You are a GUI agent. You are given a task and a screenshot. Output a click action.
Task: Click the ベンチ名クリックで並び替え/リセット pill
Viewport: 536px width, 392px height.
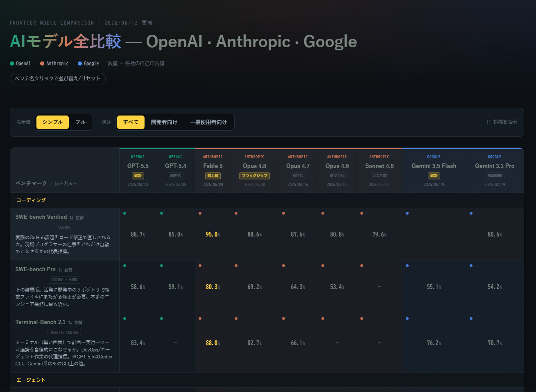(58, 79)
